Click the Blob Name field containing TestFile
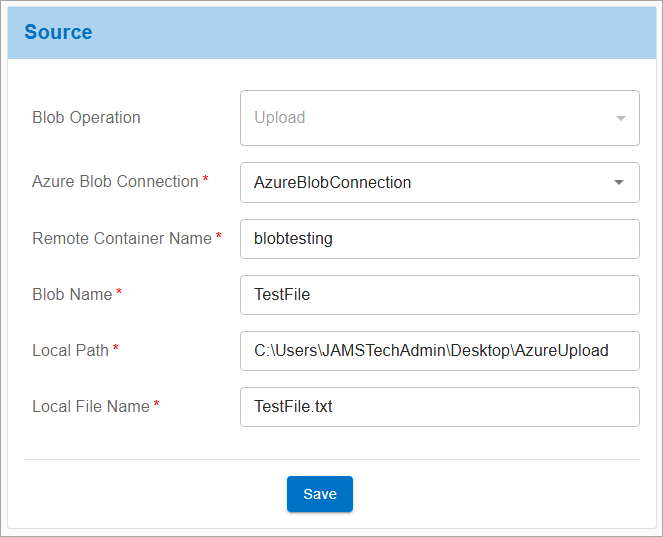The image size is (663, 537). click(440, 295)
